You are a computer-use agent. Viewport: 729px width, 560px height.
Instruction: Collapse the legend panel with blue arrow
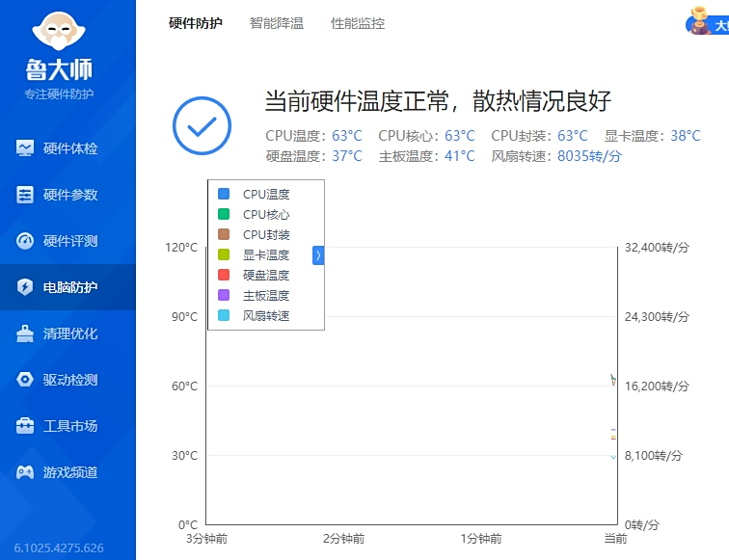pyautogui.click(x=318, y=255)
